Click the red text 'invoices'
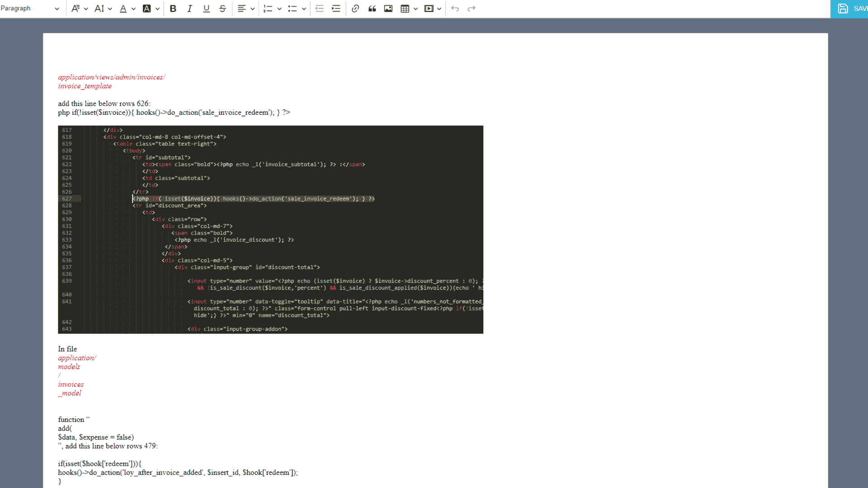868x488 pixels. [x=71, y=384]
